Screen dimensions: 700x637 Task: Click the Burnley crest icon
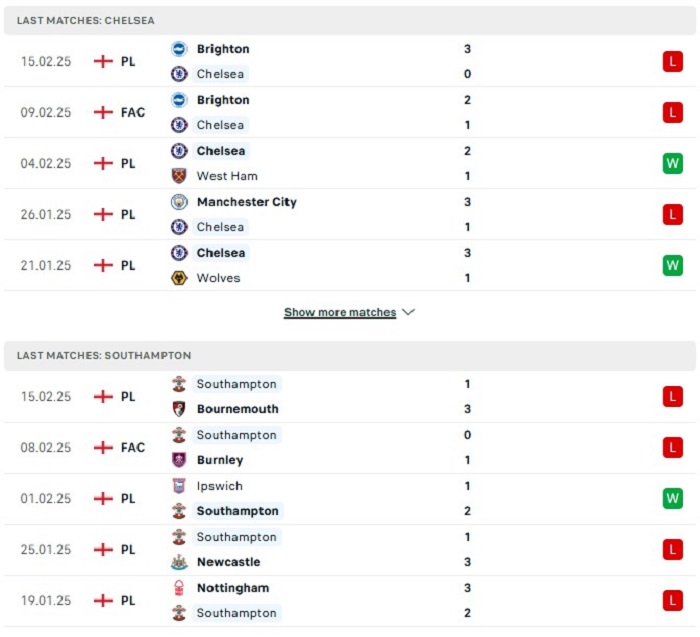pyautogui.click(x=179, y=460)
